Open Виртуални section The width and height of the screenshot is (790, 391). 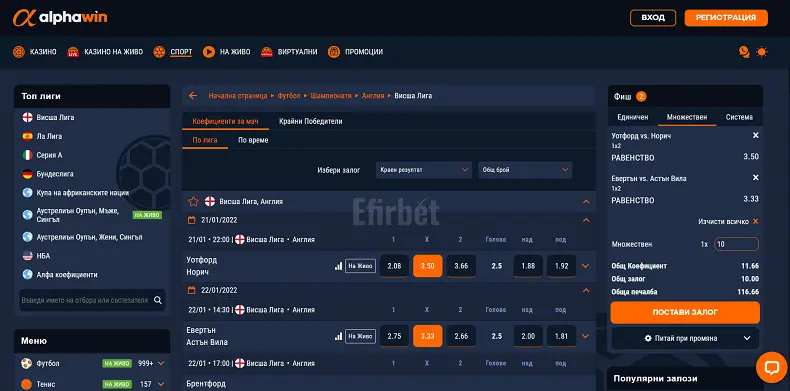289,52
